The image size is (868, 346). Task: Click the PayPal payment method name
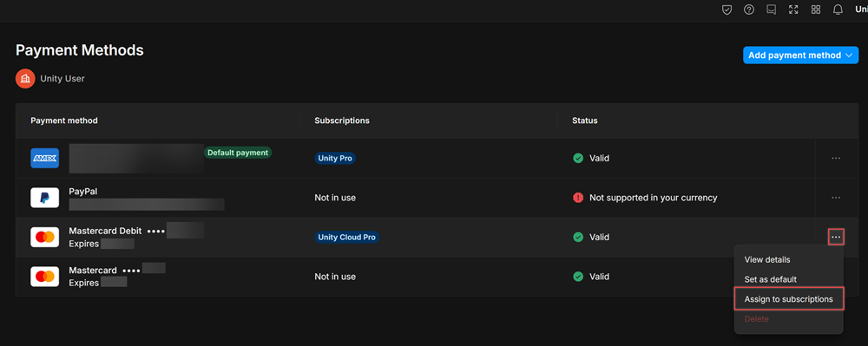click(83, 192)
